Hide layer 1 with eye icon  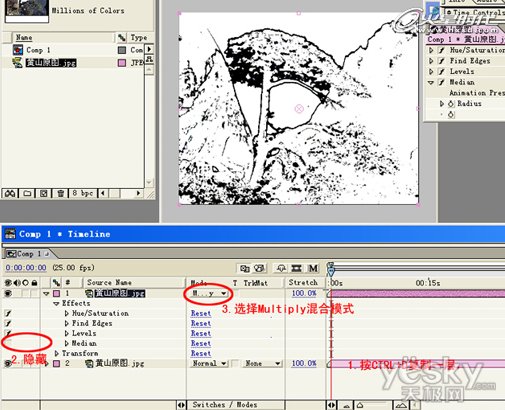tap(8, 293)
